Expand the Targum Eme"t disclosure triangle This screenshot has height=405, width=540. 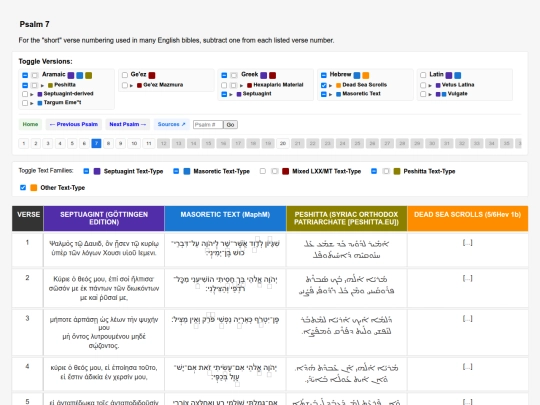click(32, 103)
